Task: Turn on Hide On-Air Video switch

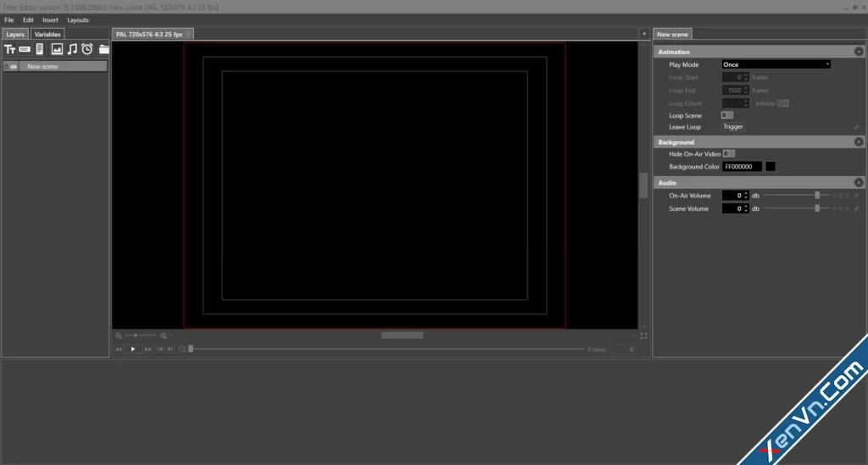Action: (728, 153)
